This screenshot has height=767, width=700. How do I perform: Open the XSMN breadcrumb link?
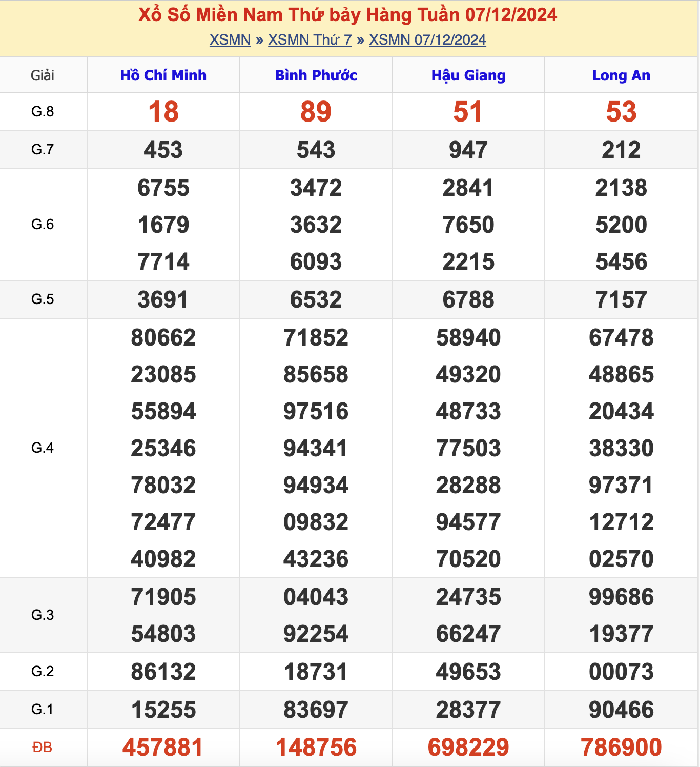tap(230, 39)
